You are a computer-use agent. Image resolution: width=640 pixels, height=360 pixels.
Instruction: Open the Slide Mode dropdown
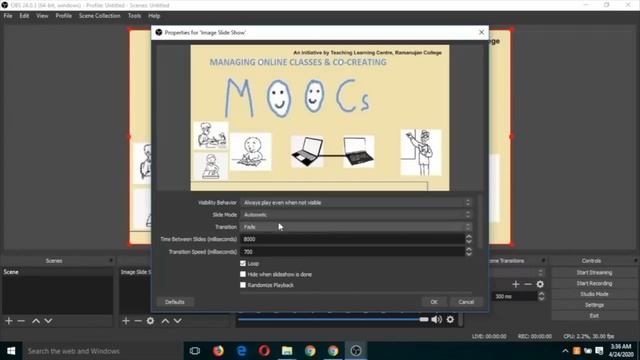coord(356,215)
